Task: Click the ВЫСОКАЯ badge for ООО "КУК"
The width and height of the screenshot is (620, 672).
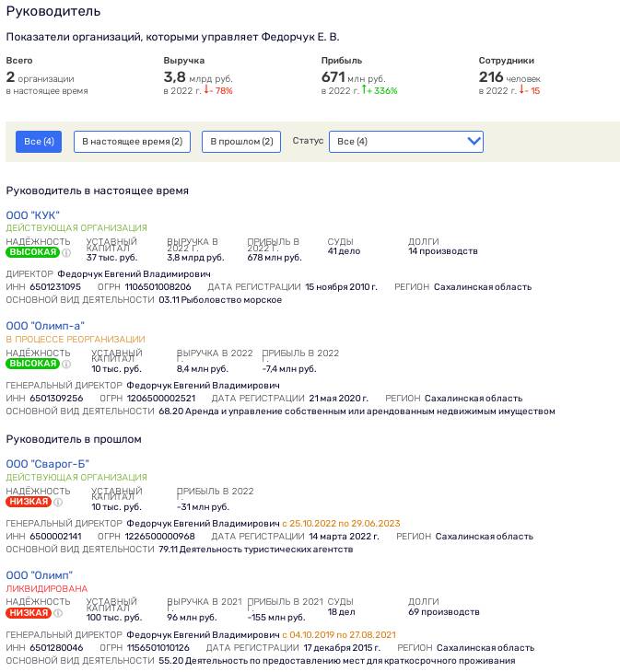Action: [32, 252]
